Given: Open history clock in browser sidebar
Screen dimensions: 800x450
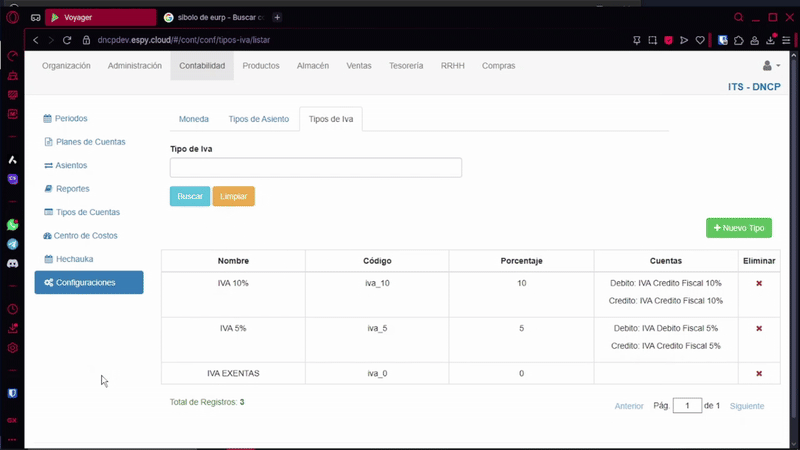Looking at the screenshot, I should (13, 310).
